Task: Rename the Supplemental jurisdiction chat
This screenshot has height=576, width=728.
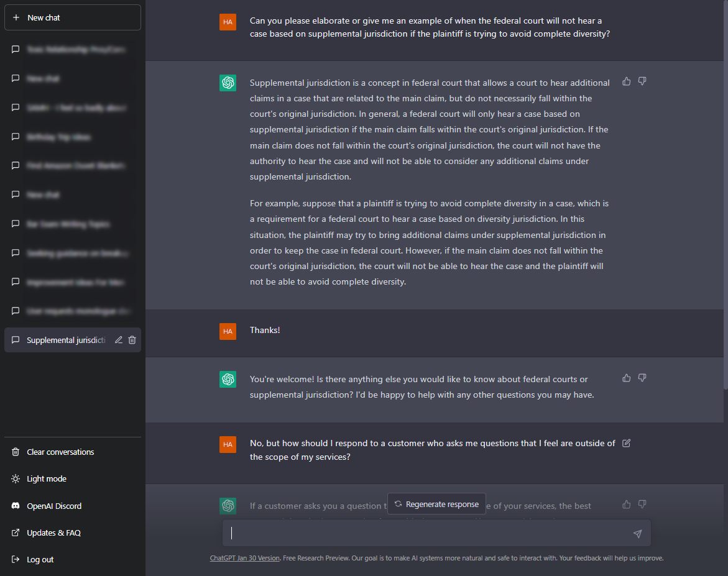Action: [x=119, y=340]
